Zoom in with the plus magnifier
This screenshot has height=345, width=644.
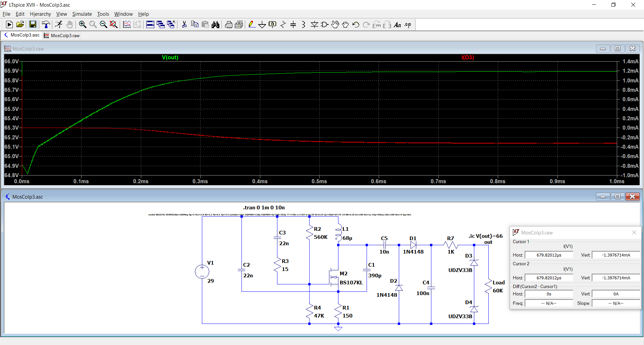(83, 24)
